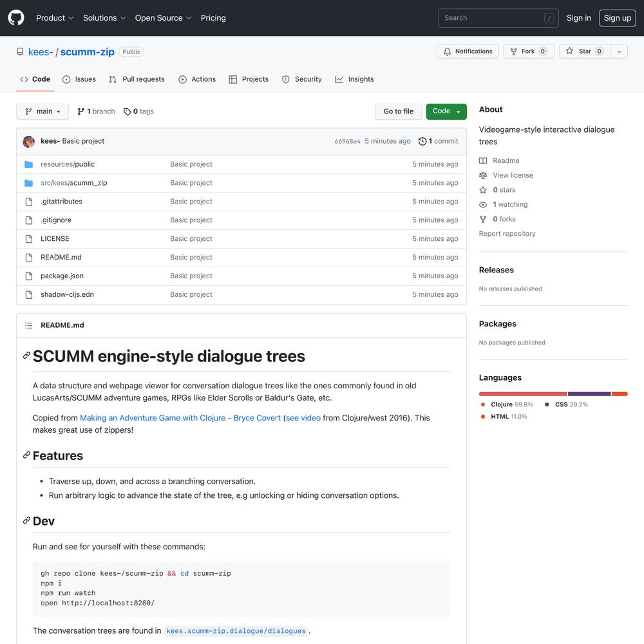
Task: Open the green Code dropdown button
Action: tap(446, 111)
